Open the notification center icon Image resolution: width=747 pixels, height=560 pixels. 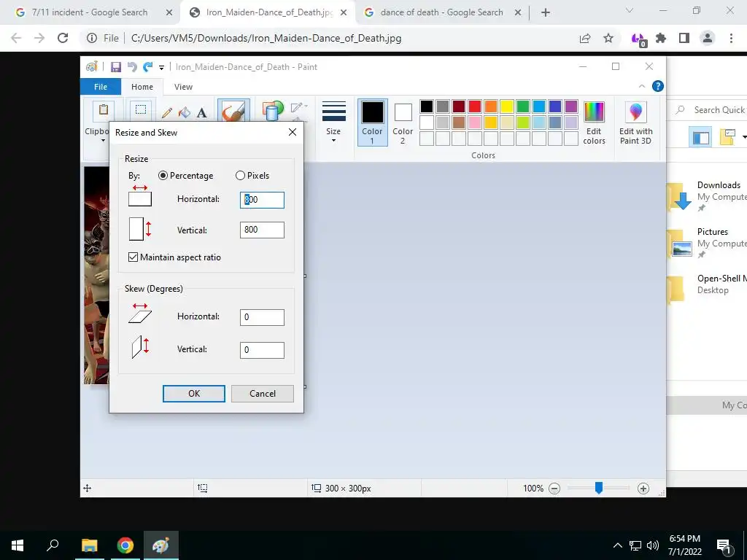[x=724, y=545]
